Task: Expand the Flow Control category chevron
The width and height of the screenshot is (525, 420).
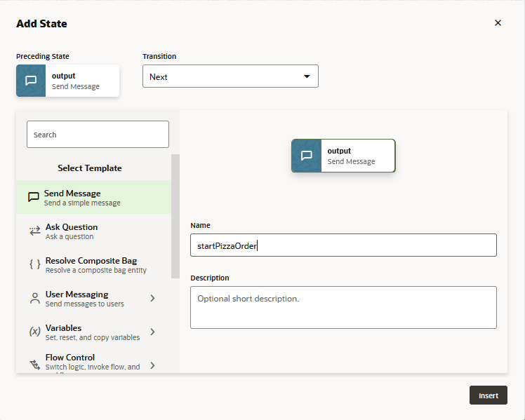Action: coord(153,365)
